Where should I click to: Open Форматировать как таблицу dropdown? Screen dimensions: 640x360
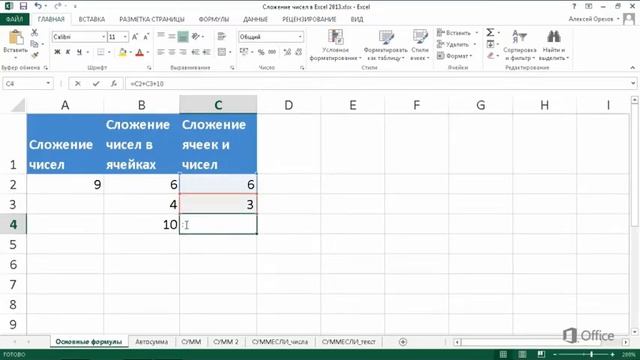(386, 45)
